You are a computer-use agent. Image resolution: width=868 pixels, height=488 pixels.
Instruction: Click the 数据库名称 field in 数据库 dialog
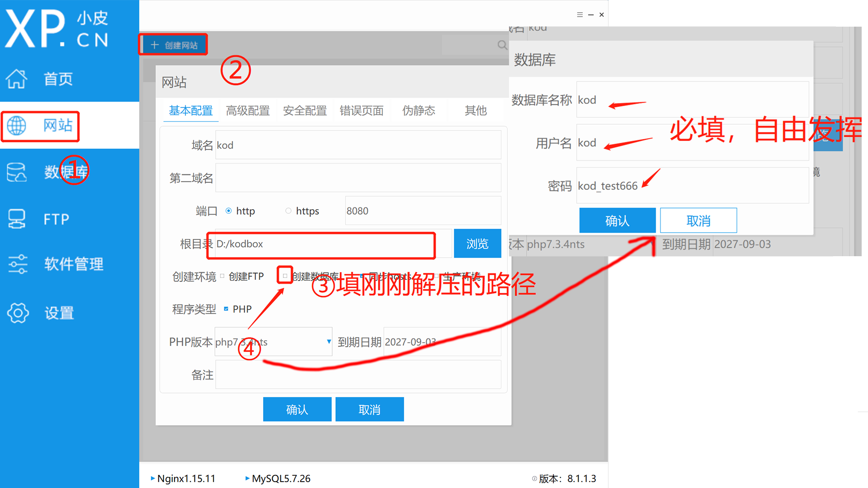coord(693,100)
